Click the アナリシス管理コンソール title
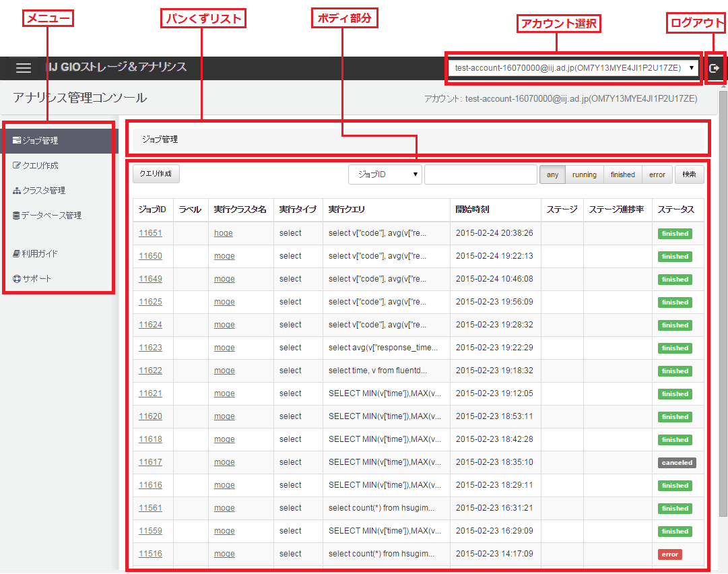 (x=80, y=98)
